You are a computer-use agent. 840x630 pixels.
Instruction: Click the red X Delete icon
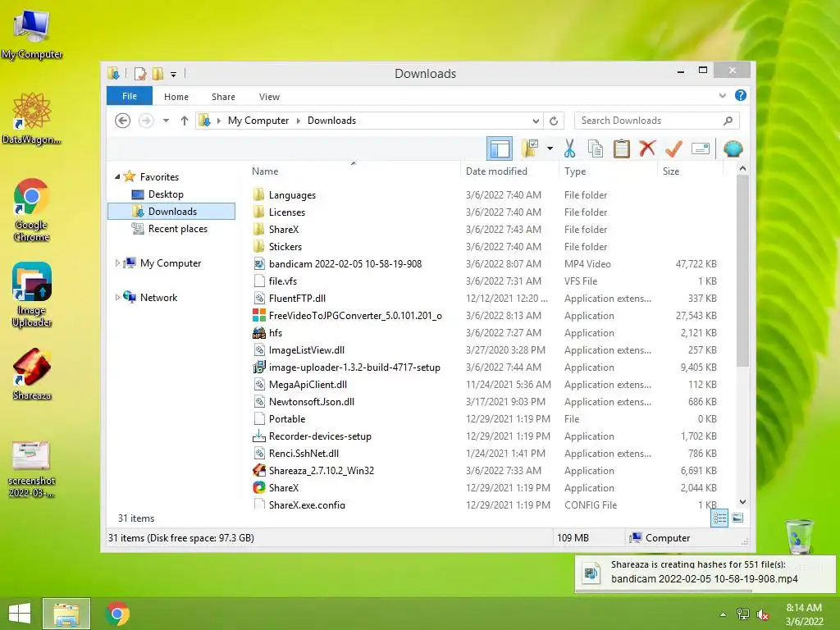(x=647, y=148)
